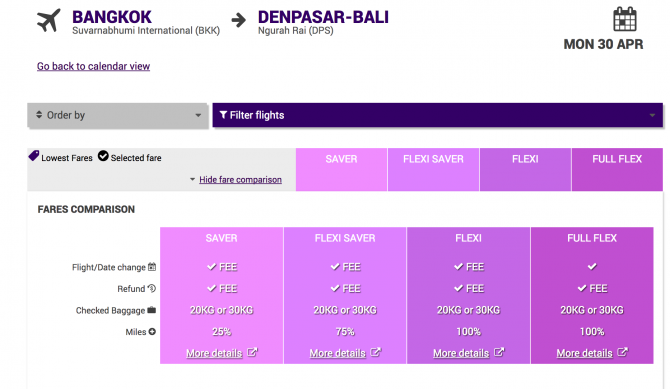This screenshot has height=389, width=670.
Task: Click the Lowest Fares tag icon
Action: 34,156
